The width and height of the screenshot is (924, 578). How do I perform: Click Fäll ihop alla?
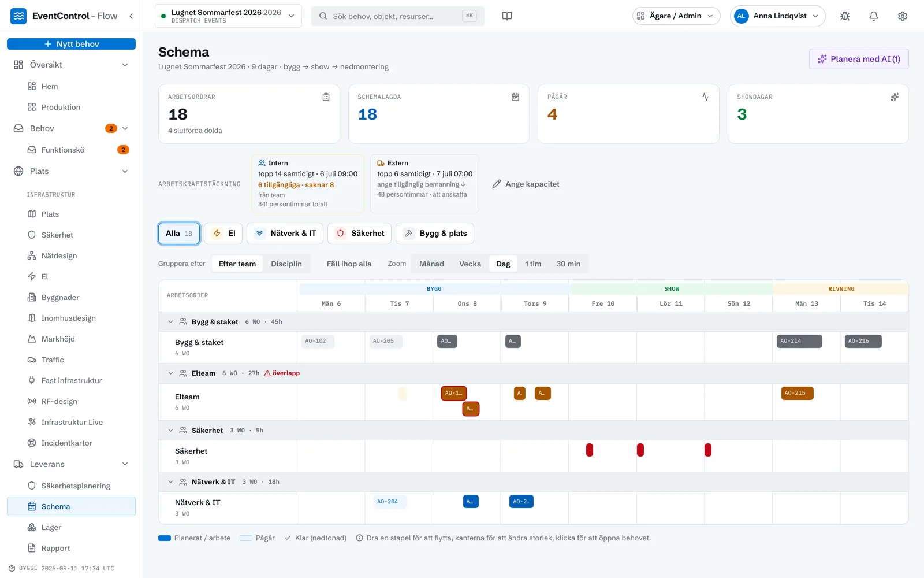click(349, 264)
